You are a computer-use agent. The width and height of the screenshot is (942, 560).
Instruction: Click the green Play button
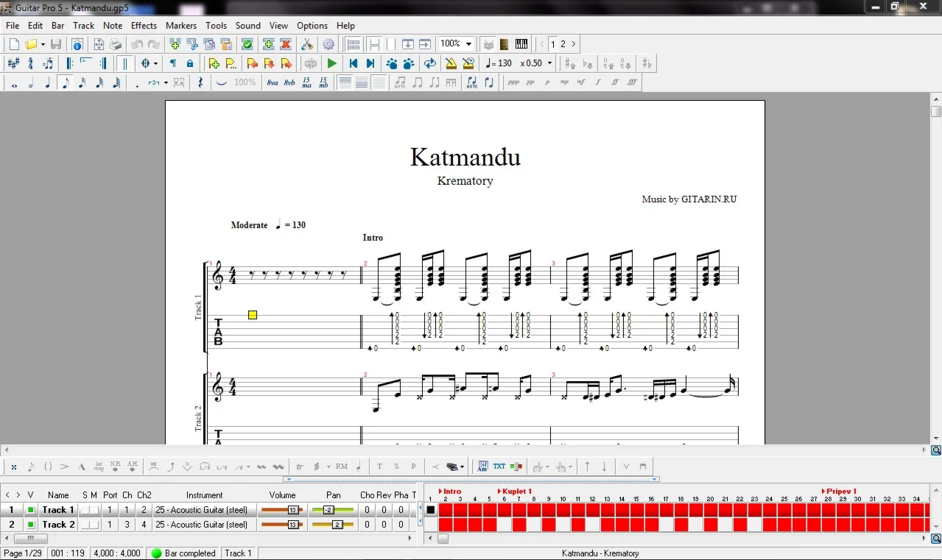(332, 63)
